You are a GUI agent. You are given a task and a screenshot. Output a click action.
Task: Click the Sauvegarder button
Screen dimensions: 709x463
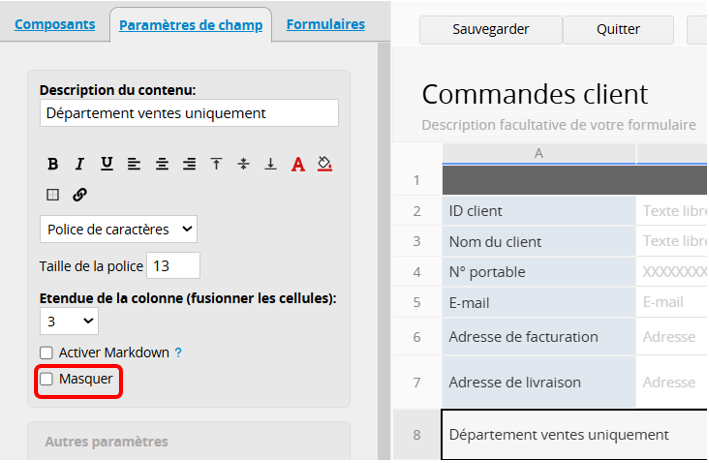[489, 30]
